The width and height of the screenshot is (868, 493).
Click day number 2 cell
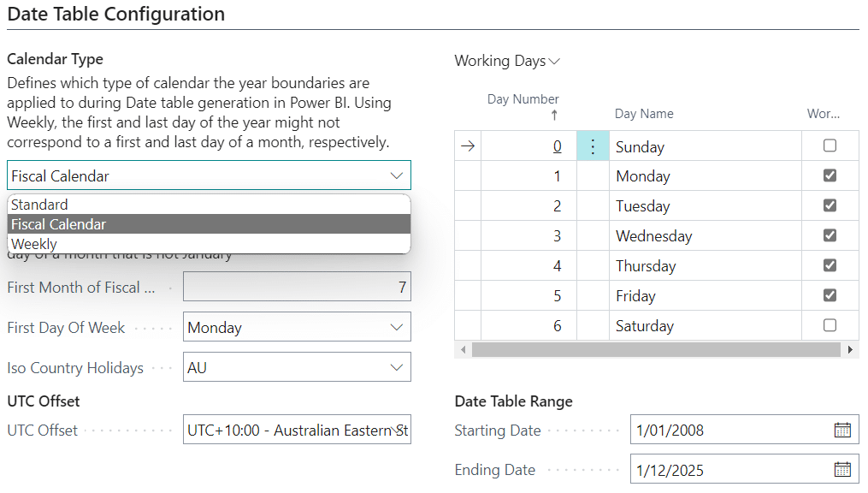[x=528, y=206]
